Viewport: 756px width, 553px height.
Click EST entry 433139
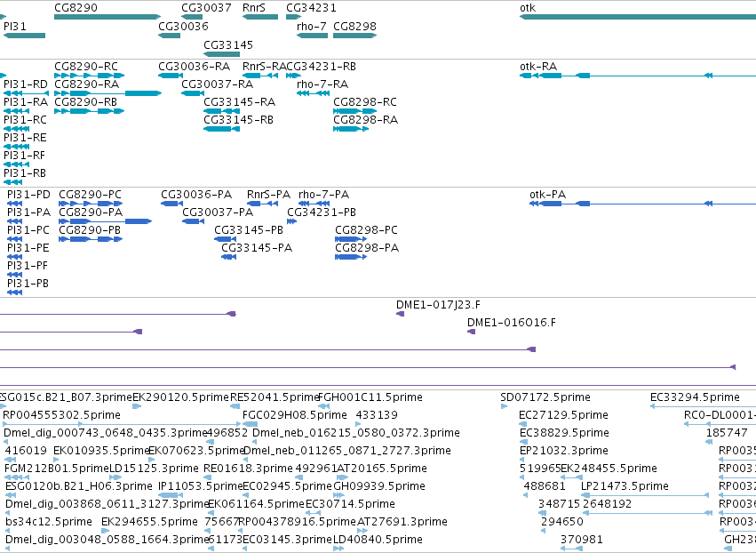376,415
